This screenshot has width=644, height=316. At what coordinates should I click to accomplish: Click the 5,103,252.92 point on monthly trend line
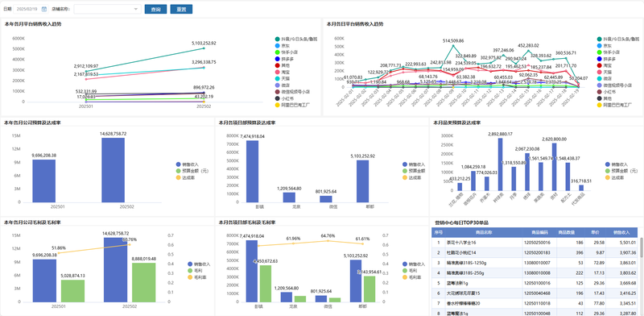tap(204, 48)
